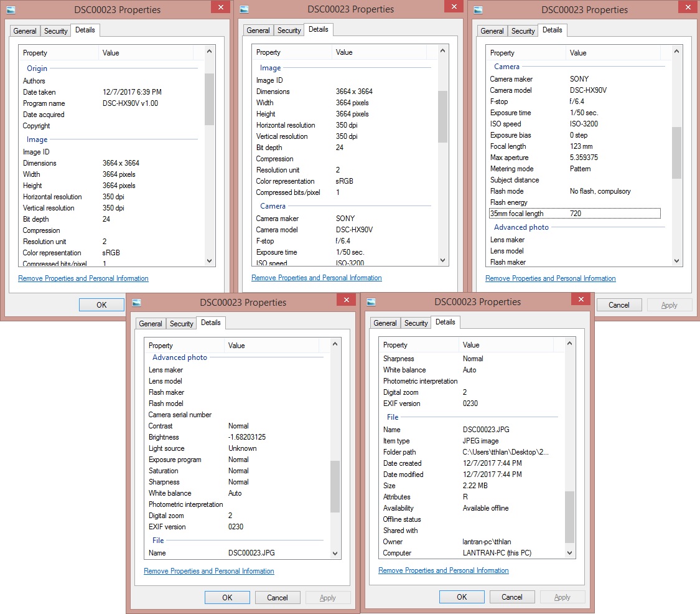Image resolution: width=700 pixels, height=614 pixels.
Task: Click scroll-up arrow in dialog showing Folder path
Action: click(x=570, y=345)
